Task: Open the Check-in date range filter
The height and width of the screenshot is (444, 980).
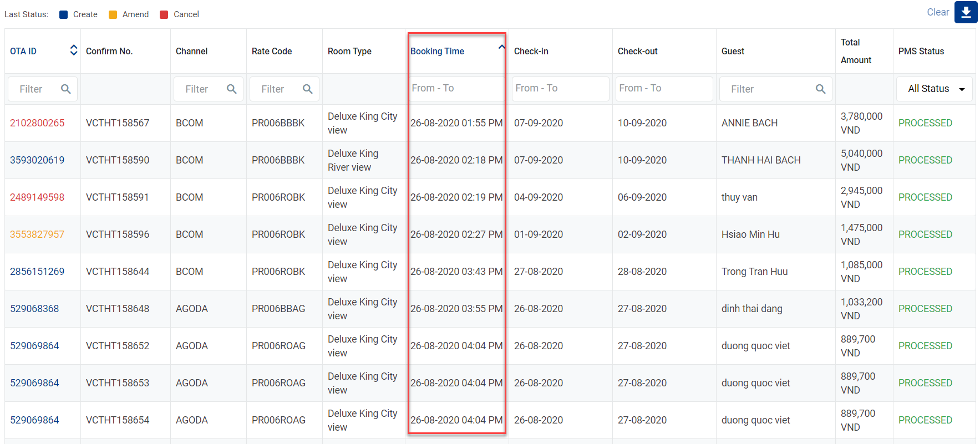Action: [x=560, y=89]
